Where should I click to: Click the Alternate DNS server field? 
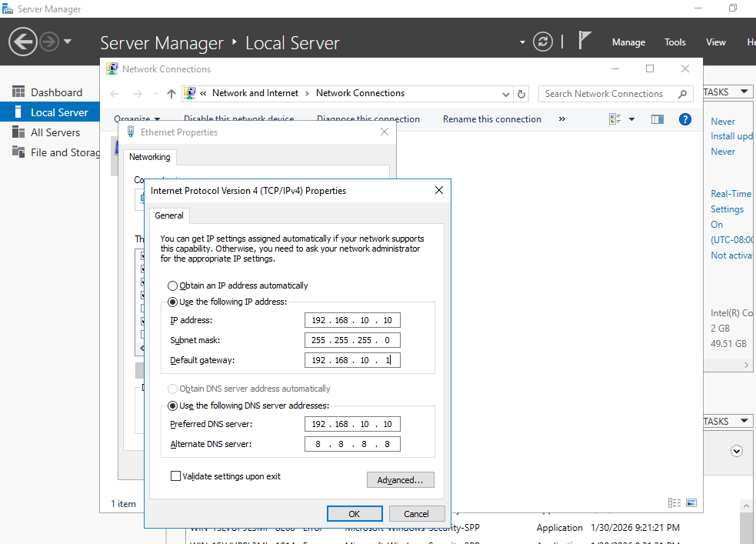click(352, 444)
